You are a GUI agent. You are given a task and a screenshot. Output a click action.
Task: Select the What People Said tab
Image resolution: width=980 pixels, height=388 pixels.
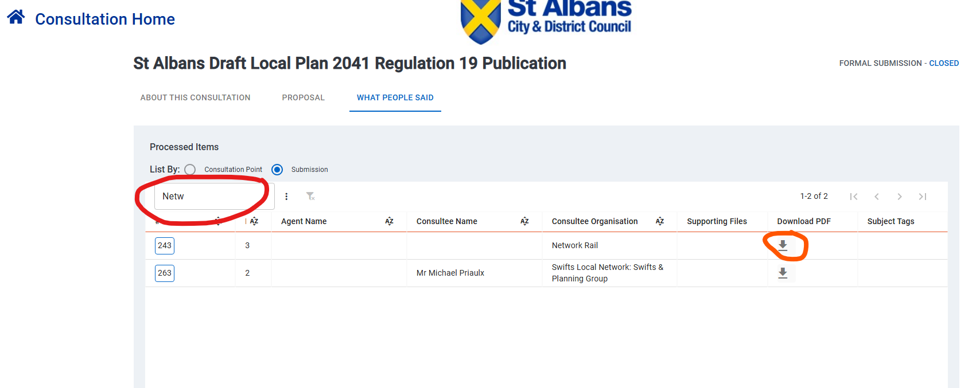395,97
